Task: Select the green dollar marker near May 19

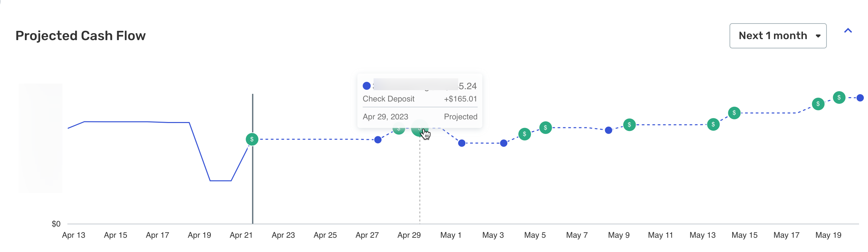Action: 839,97
